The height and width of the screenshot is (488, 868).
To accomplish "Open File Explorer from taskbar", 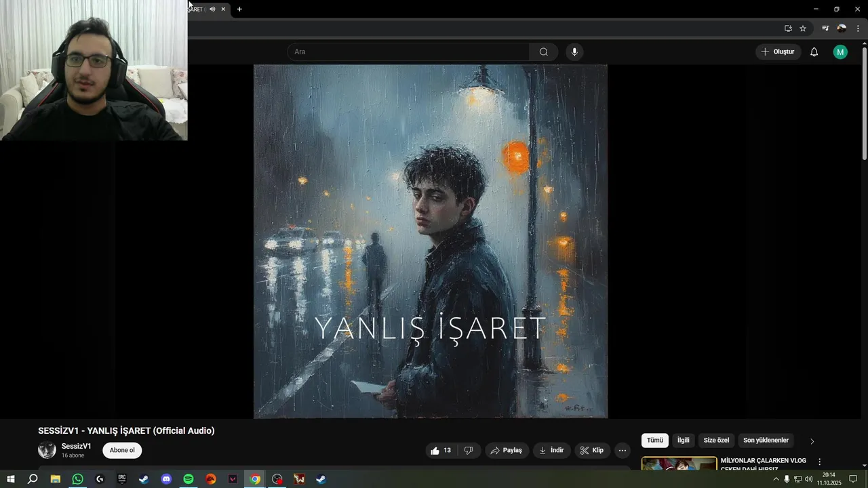I will click(55, 479).
